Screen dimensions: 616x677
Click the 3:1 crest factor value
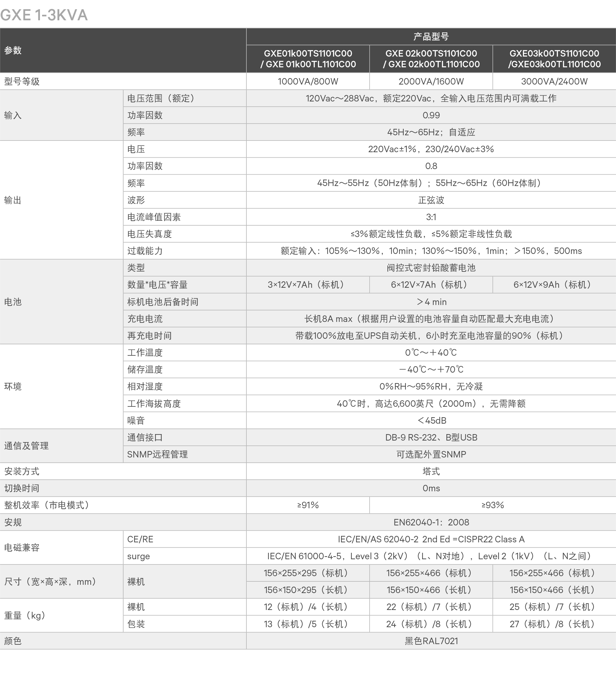tap(431, 217)
